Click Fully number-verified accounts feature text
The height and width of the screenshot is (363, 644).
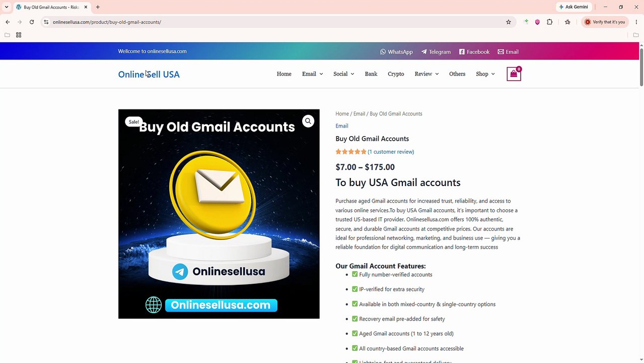pos(396,274)
